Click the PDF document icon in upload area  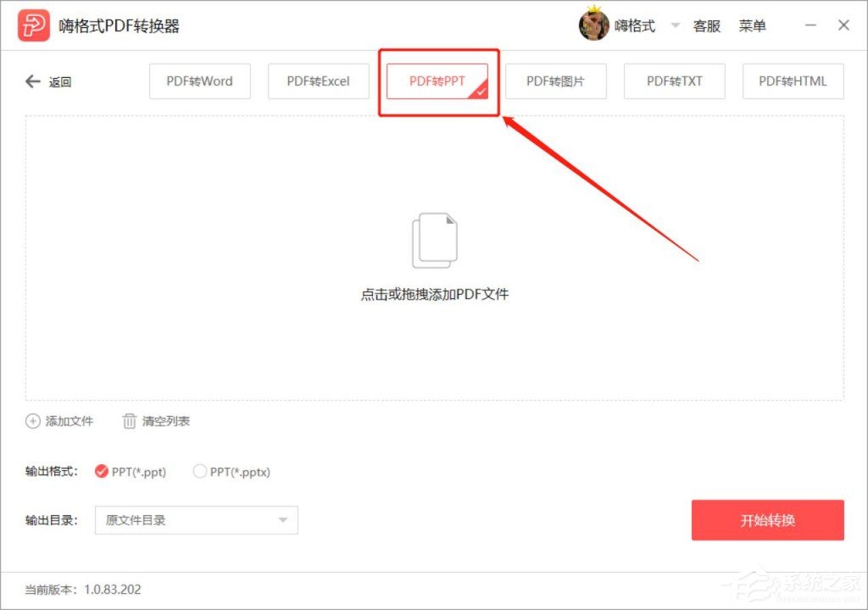(435, 240)
